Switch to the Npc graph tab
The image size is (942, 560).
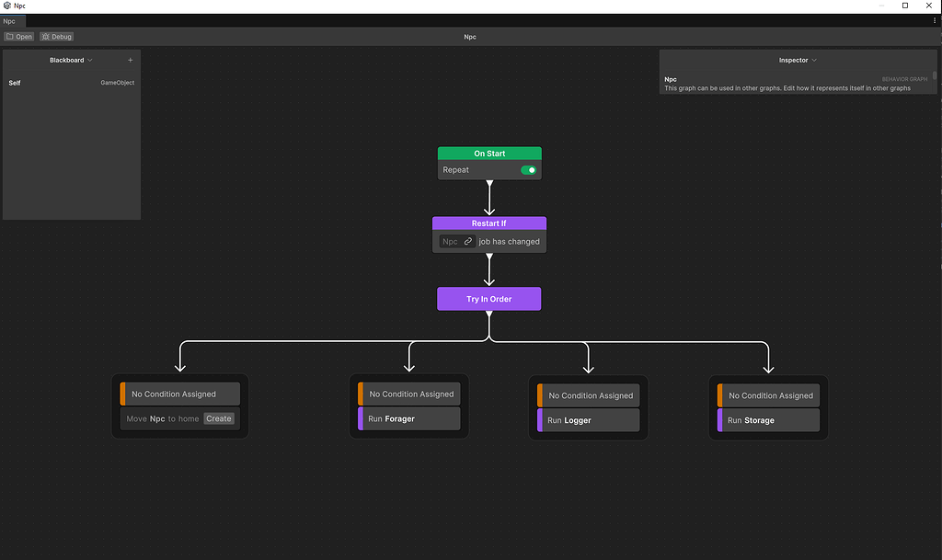coord(10,20)
